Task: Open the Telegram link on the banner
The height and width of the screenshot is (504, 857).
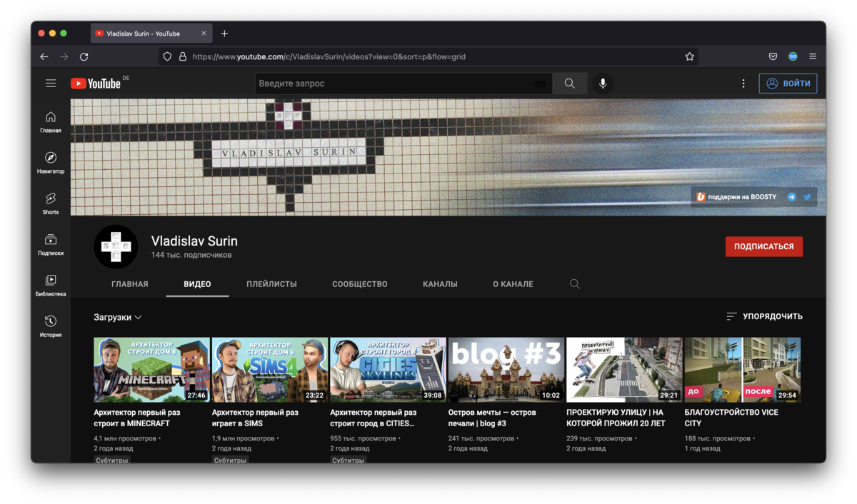Action: pyautogui.click(x=792, y=197)
